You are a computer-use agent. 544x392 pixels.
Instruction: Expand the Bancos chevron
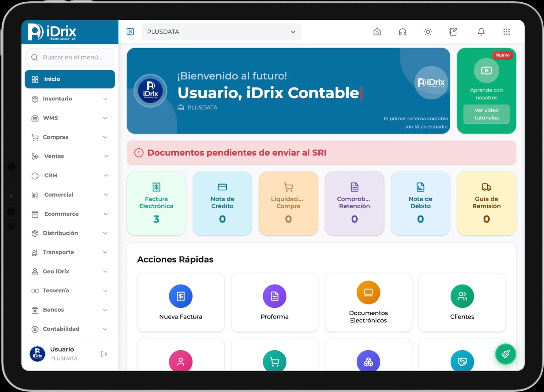tap(105, 310)
